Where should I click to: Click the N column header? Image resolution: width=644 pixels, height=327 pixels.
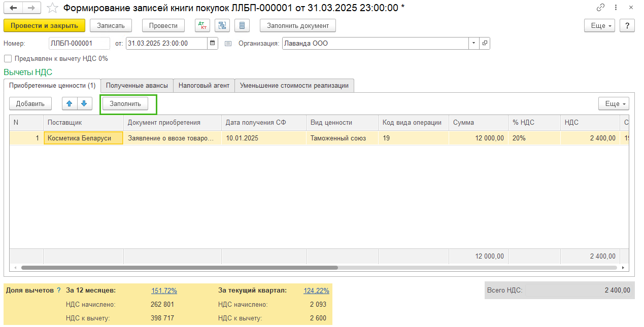(x=26, y=123)
